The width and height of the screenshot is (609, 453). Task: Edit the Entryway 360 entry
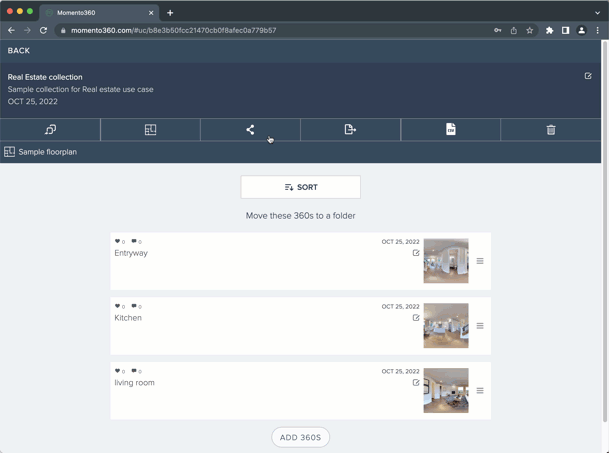click(x=416, y=253)
